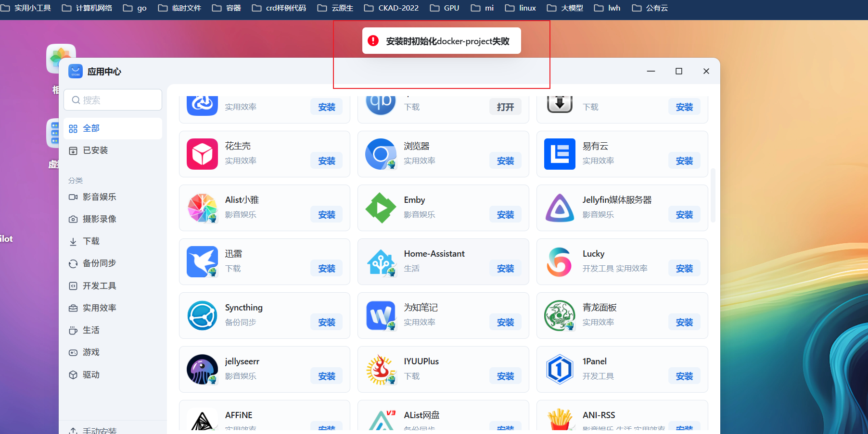Open the go bookmark folder
868x434 pixels.
[135, 8]
